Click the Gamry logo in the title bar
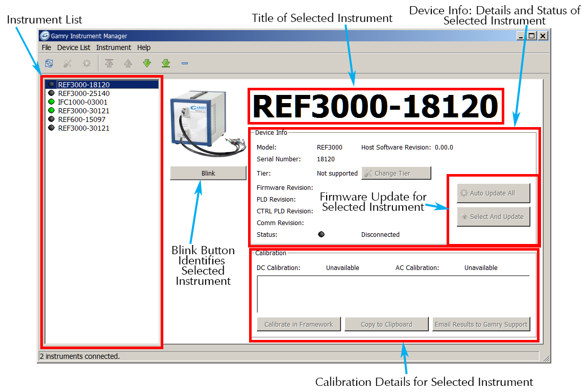 (x=45, y=36)
